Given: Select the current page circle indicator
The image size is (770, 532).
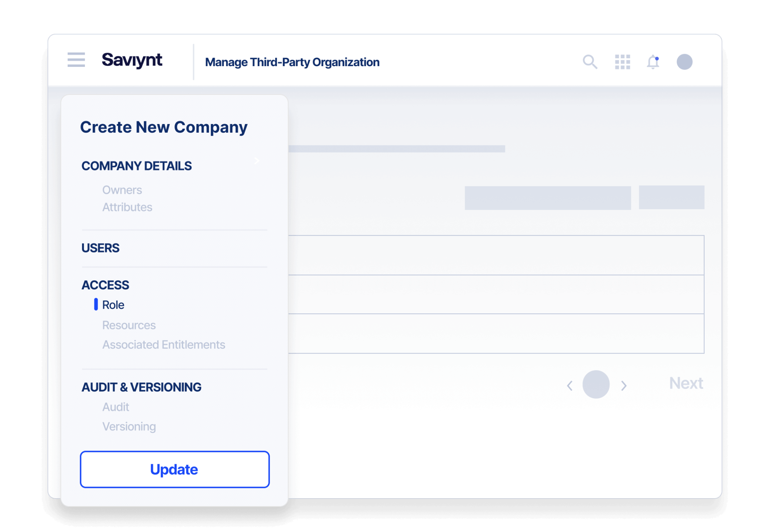Looking at the screenshot, I should click(x=596, y=384).
